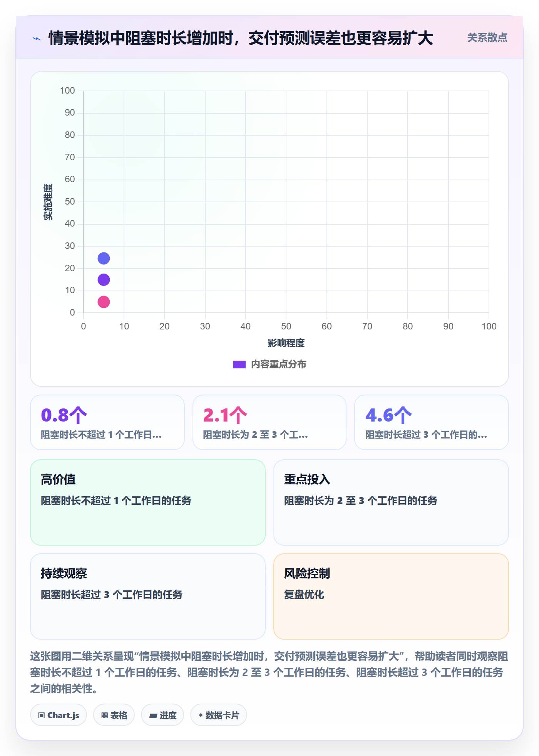
Task: Click the diamond icon in 数据卡片 chip
Action: [201, 715]
